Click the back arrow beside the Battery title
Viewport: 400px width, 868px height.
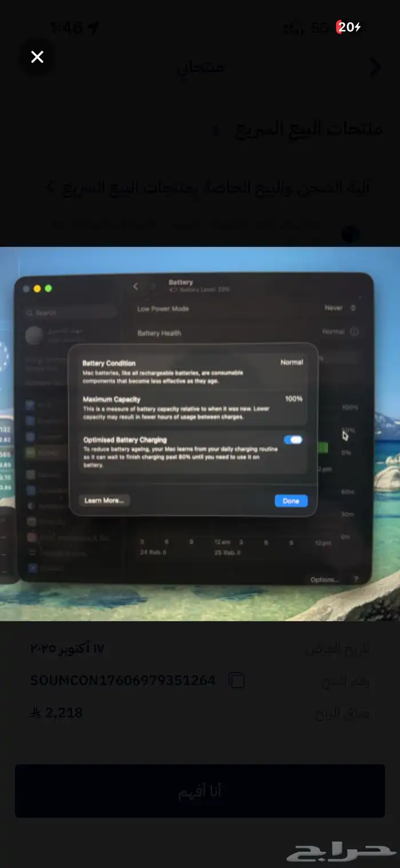[136, 286]
